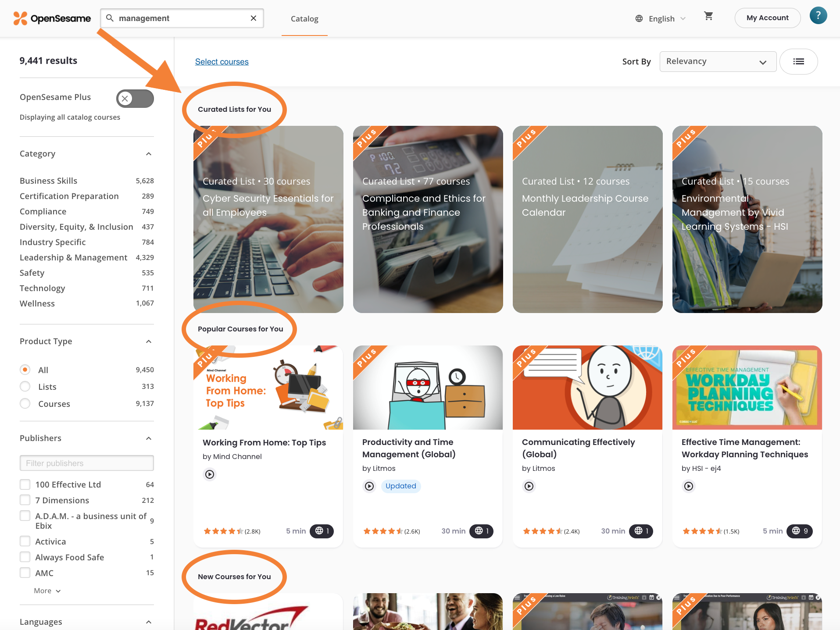Collapse the Languages section
Viewport: 840px width, 630px height.
click(x=149, y=622)
